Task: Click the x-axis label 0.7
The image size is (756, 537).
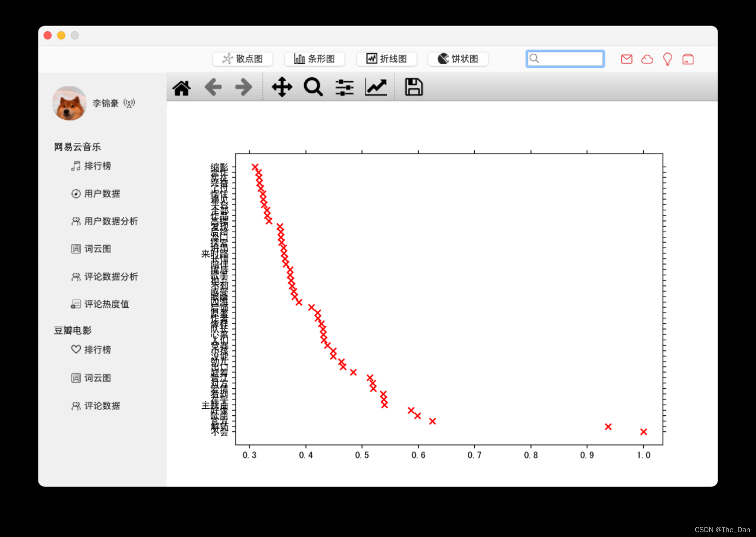Action: [474, 455]
